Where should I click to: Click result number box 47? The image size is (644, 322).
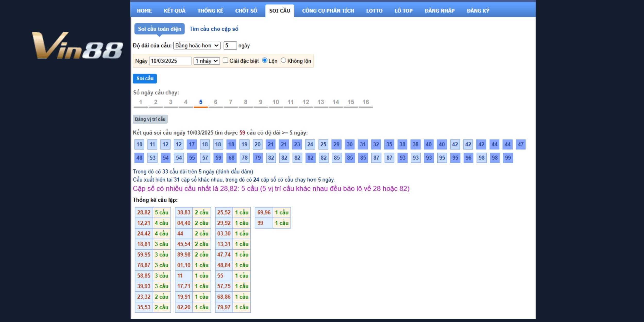(x=521, y=145)
